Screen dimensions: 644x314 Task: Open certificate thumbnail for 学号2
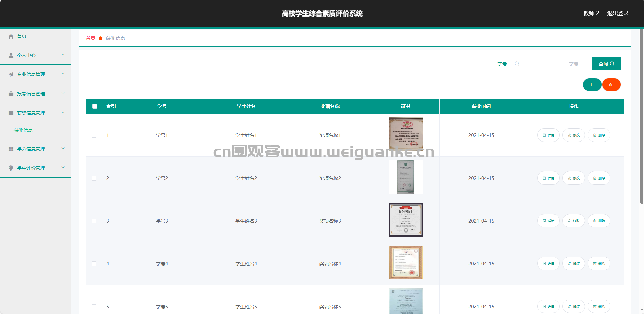(x=406, y=177)
